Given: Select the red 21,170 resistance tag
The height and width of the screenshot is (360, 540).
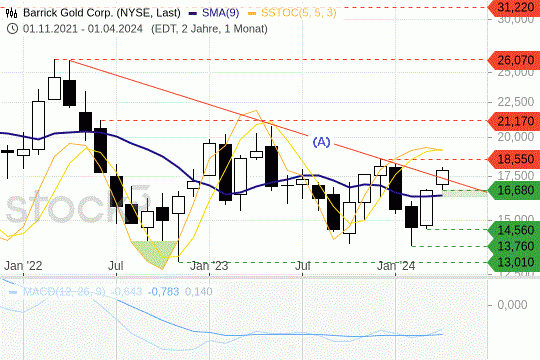Looking at the screenshot, I should tap(514, 121).
